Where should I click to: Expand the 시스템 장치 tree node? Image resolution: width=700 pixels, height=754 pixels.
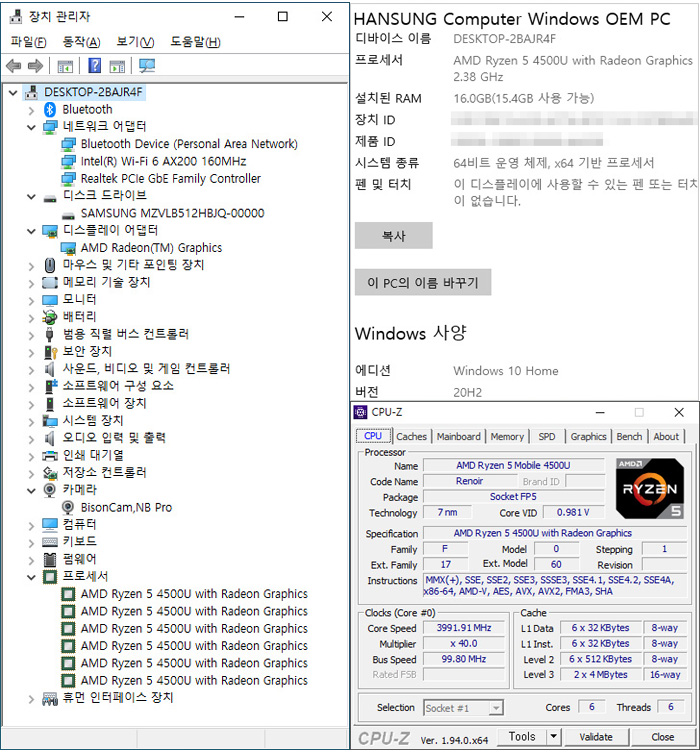click(31, 422)
